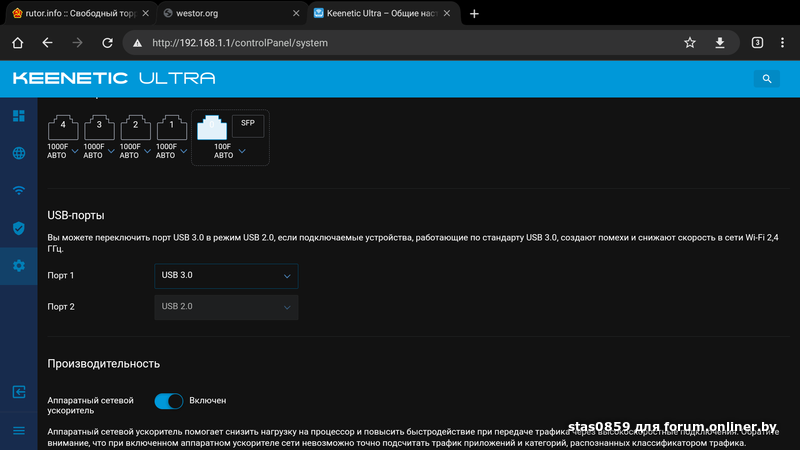Select Ethernet port 4 icon
Viewport: 800px width, 450px height.
pyautogui.click(x=63, y=127)
